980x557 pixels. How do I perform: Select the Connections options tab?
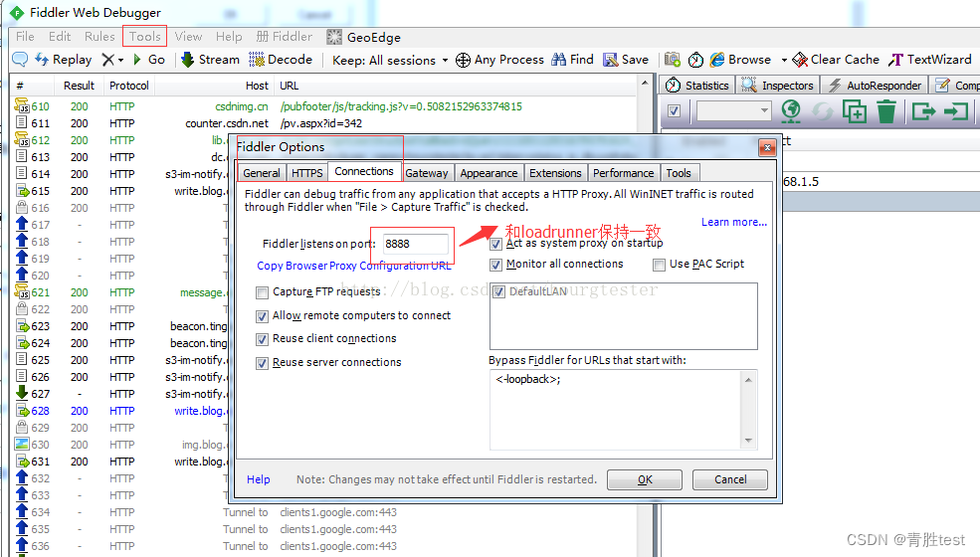[364, 171]
